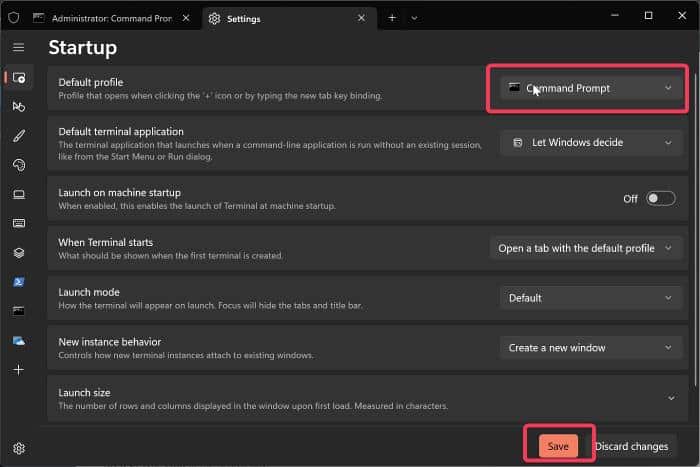
Task: Open New instance behavior dropdown
Action: pyautogui.click(x=591, y=348)
